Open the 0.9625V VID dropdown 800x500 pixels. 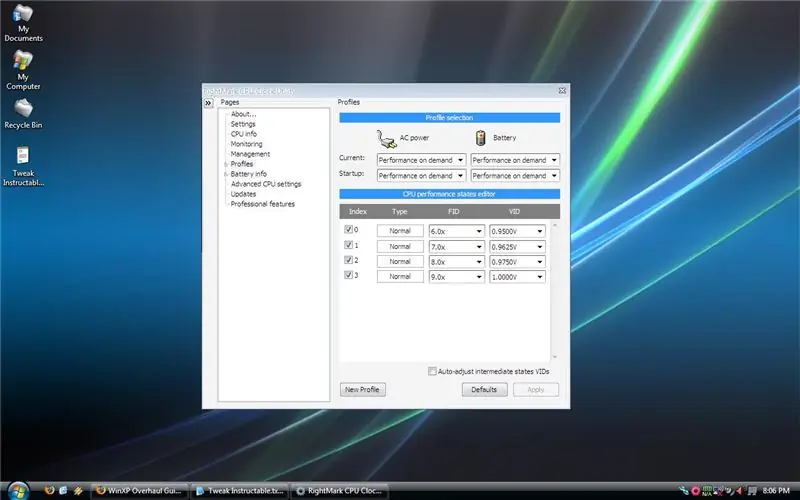point(517,246)
